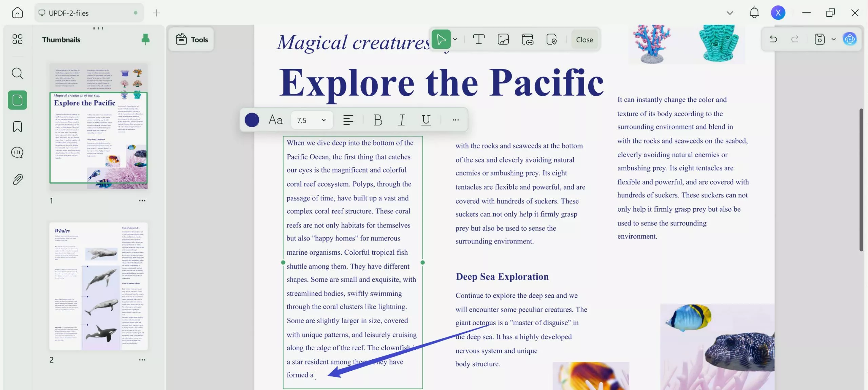Toggle bold on selected text

click(x=378, y=120)
